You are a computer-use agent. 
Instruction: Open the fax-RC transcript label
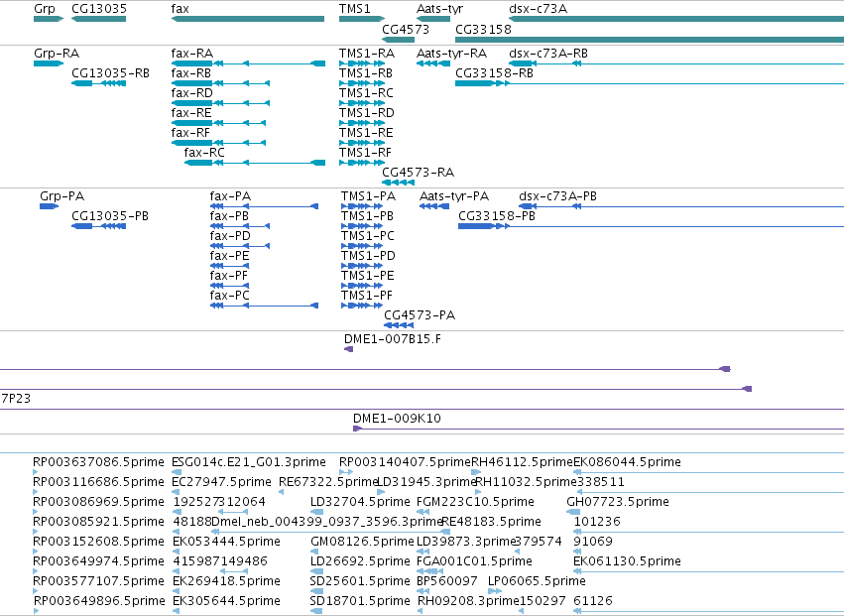204,153
